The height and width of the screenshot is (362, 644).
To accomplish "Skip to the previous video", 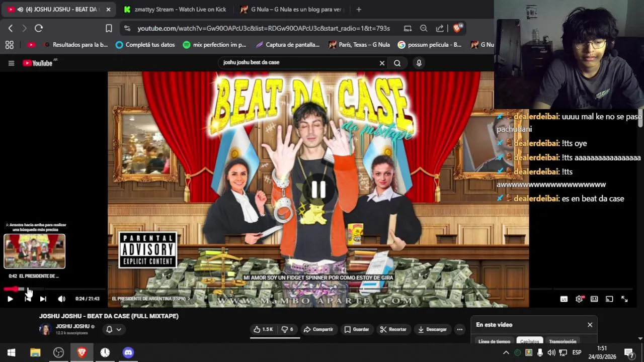I will tap(28, 299).
